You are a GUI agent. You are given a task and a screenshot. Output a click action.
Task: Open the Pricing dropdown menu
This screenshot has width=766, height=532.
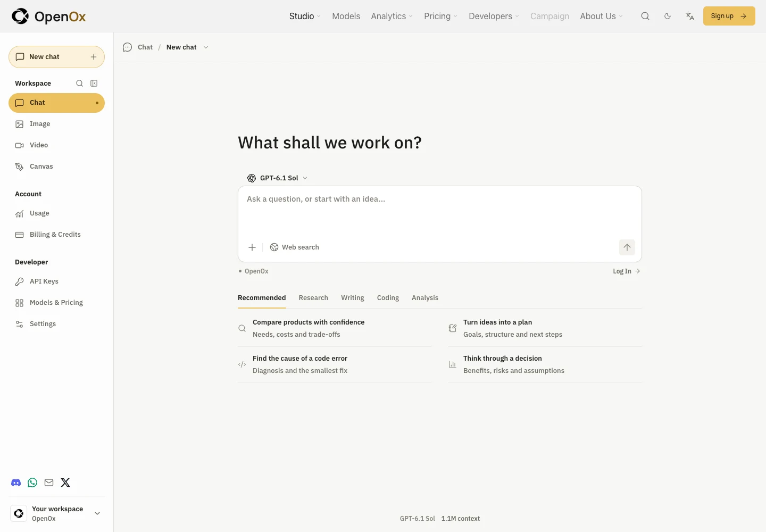click(440, 16)
